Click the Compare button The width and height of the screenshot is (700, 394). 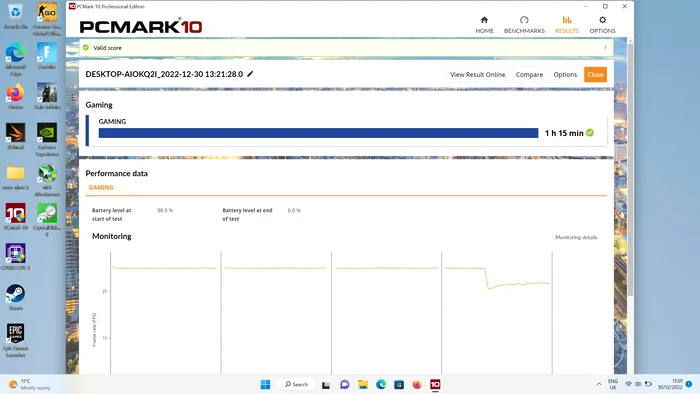tap(529, 75)
